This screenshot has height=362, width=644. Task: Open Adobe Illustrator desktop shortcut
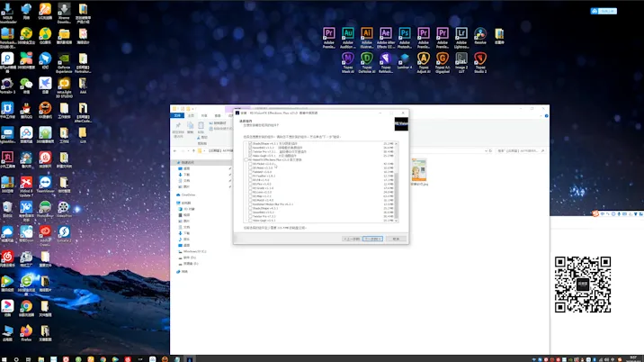pos(367,34)
